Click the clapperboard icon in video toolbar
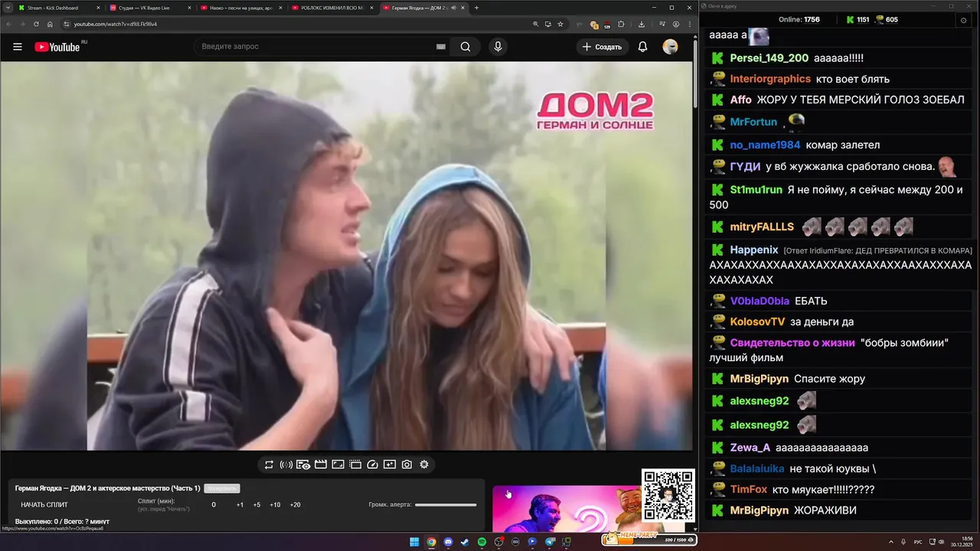Screen dimensions: 980x551 click(321, 465)
